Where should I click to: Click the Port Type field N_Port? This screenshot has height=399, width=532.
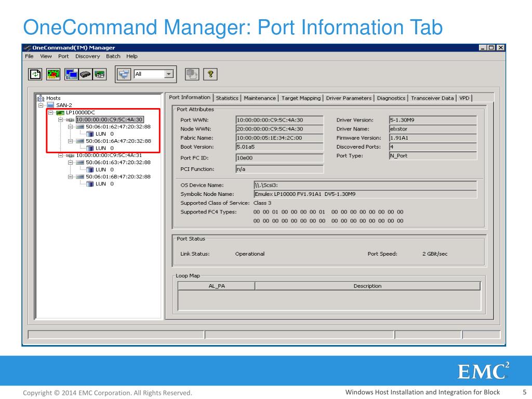point(433,156)
